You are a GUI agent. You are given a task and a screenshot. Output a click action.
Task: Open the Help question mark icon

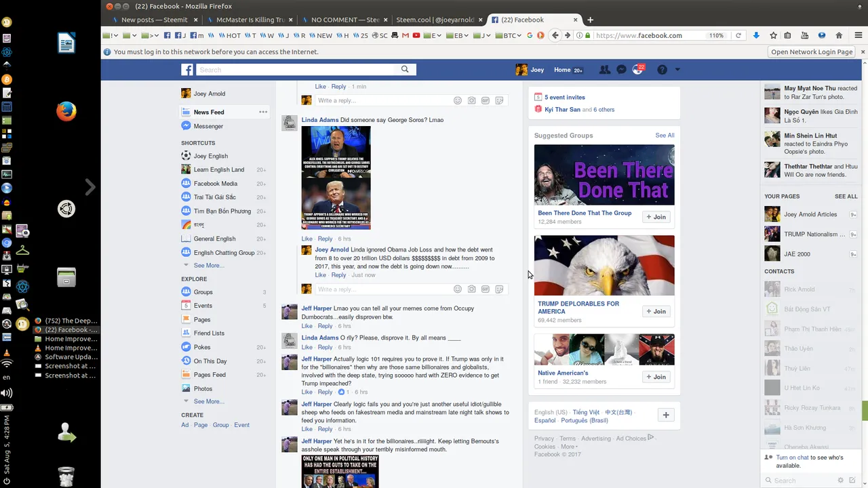point(662,70)
